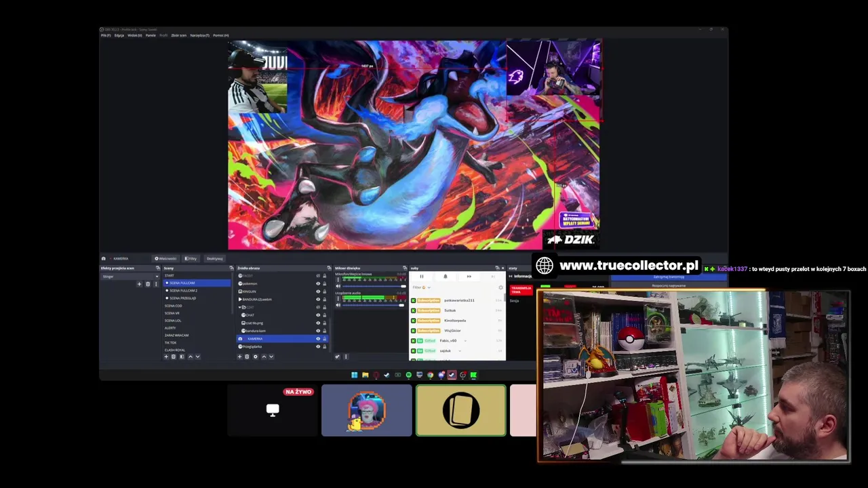Open the Pomoc menu
The width and height of the screenshot is (868, 488).
point(221,35)
